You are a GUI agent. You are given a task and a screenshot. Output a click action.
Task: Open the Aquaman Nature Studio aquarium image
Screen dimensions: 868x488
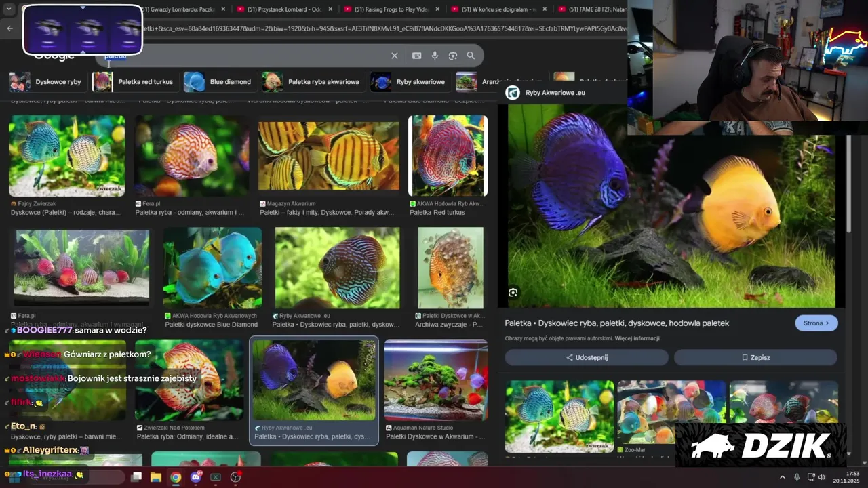pos(436,380)
